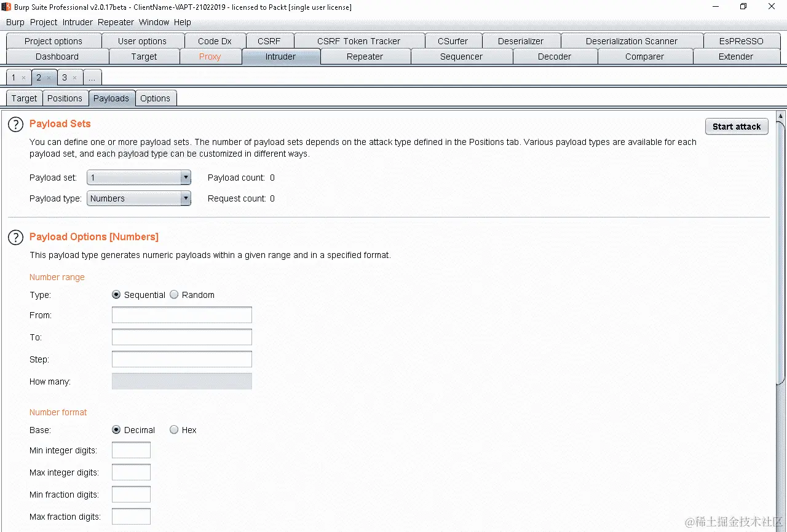Open the CSRF tab

coord(269,41)
